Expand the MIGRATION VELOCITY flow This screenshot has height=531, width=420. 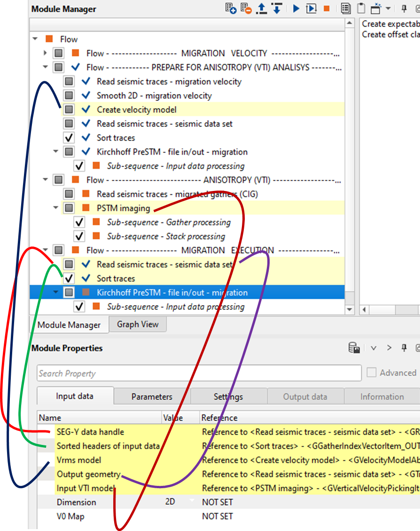point(45,53)
